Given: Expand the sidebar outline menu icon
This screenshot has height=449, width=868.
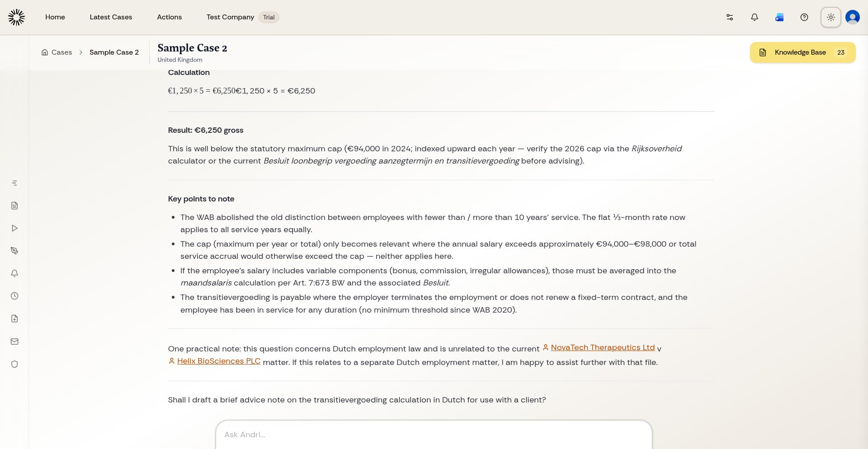Looking at the screenshot, I should tap(14, 183).
